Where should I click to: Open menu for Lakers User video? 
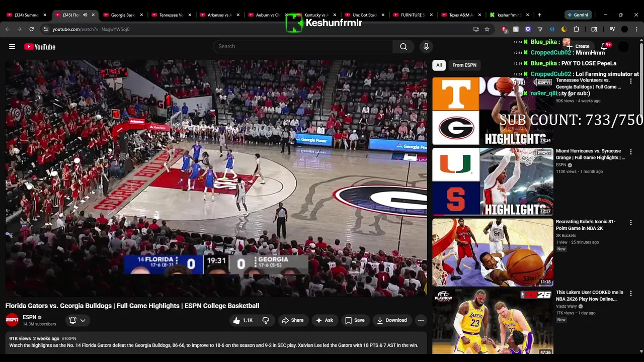pos(631,293)
